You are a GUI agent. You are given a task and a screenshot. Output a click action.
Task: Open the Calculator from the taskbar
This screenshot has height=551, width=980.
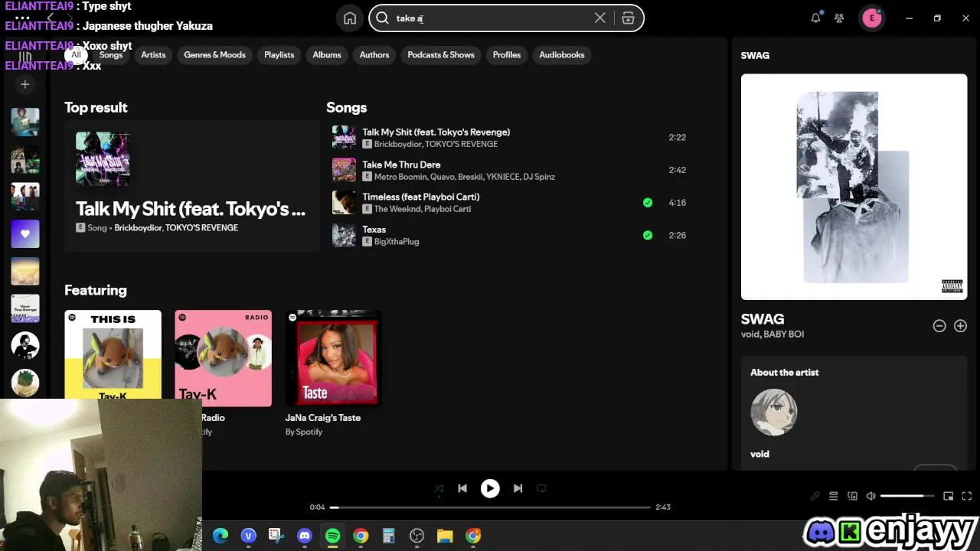pyautogui.click(x=388, y=536)
